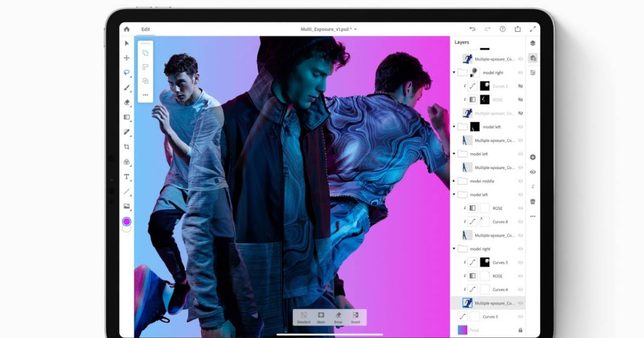Show the hidden dimmed ROSE layer

(x=520, y=99)
